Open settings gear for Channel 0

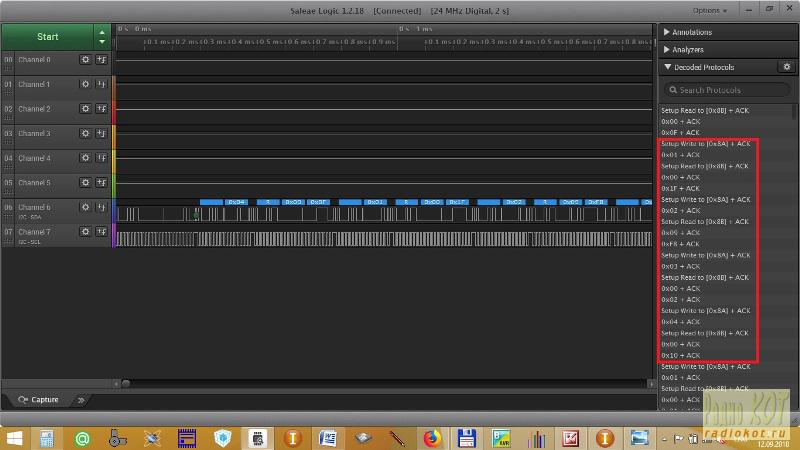tap(85, 60)
